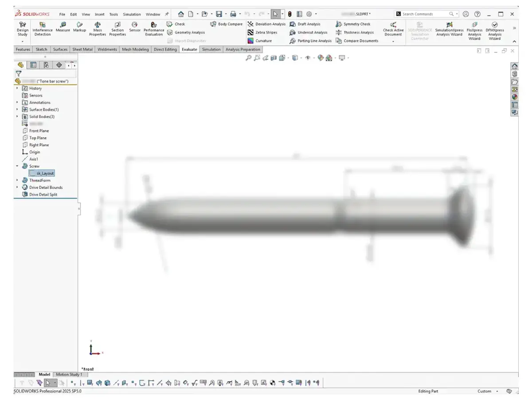The height and width of the screenshot is (399, 532).
Task: Run Interference Detection
Action: click(43, 27)
